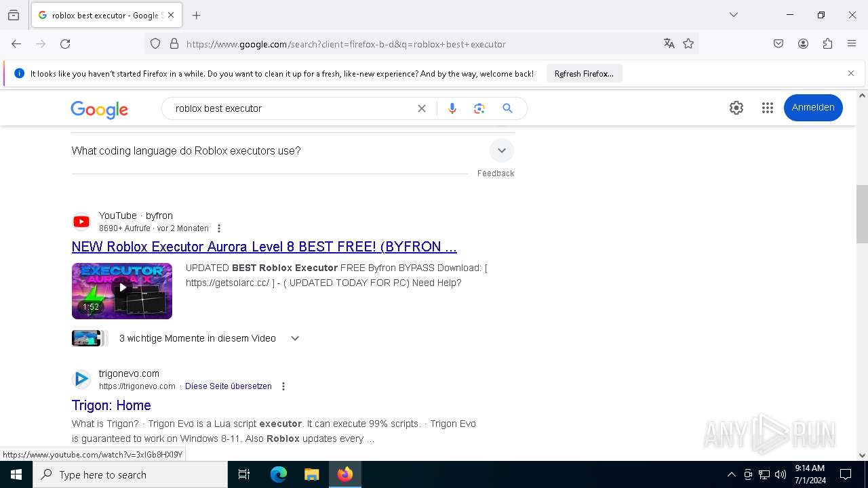
Task: Click the https://trigonevo.com URL text
Action: [x=137, y=386]
